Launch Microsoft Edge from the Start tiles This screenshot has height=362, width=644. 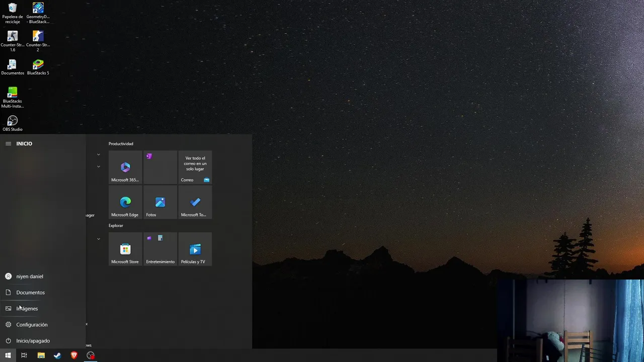[125, 202]
